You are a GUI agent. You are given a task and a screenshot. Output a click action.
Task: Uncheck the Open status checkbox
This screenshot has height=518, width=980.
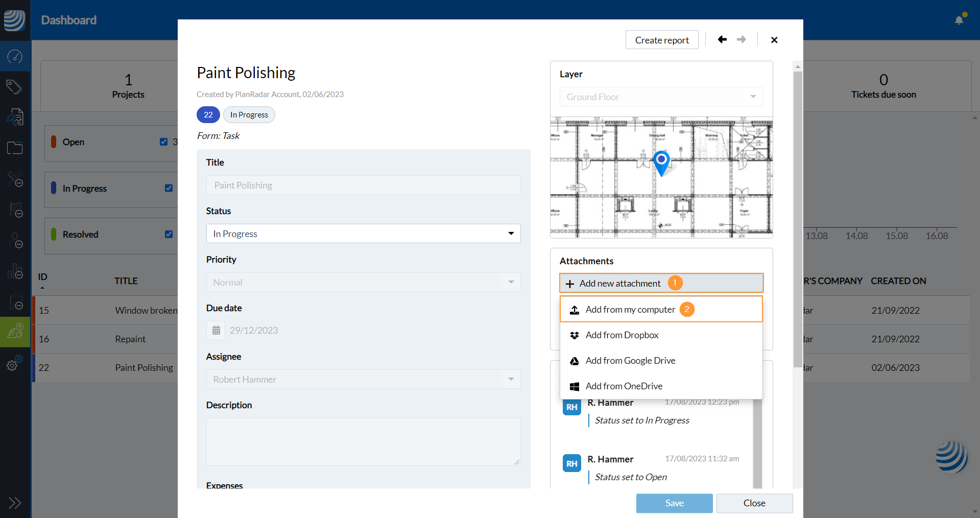click(163, 142)
